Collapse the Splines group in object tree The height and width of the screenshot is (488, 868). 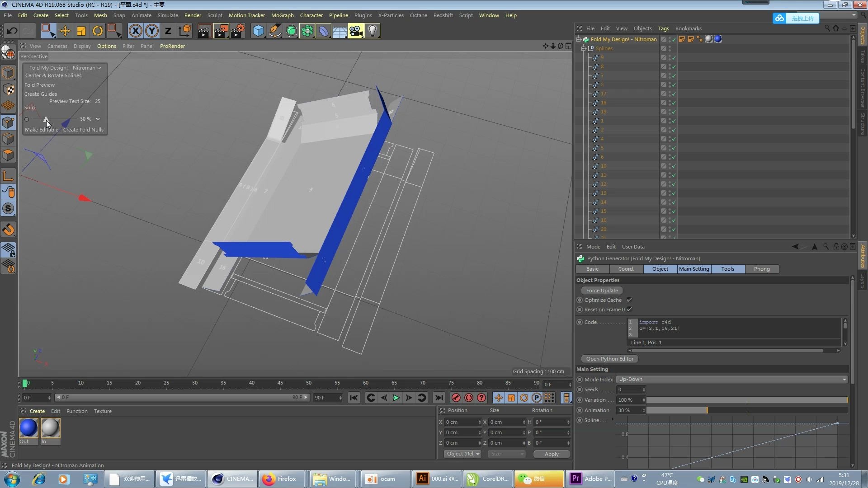[x=584, y=48]
